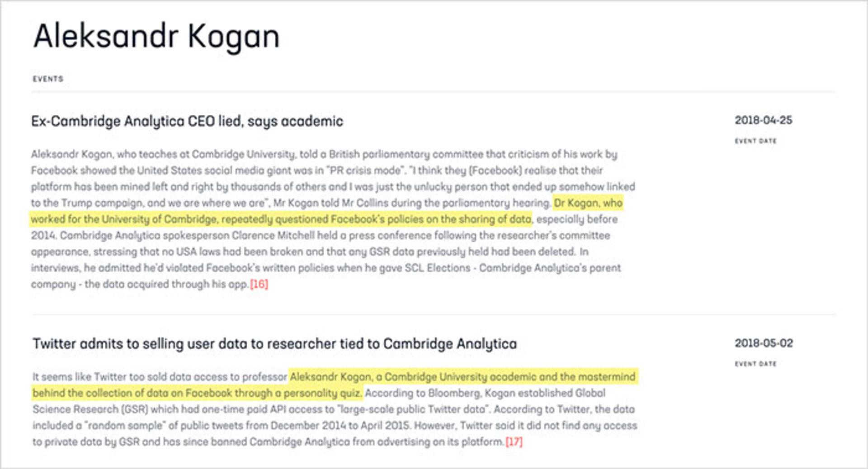This screenshot has width=868, height=469.
Task: Click the highlighted 'Dr Kogan, who worked' passage
Action: coord(326,211)
